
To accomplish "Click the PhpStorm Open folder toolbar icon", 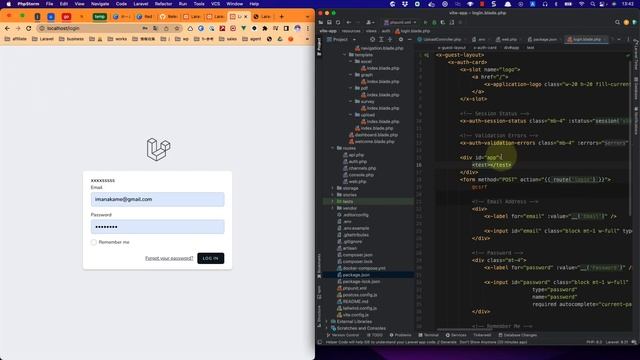I will pos(321,22).
